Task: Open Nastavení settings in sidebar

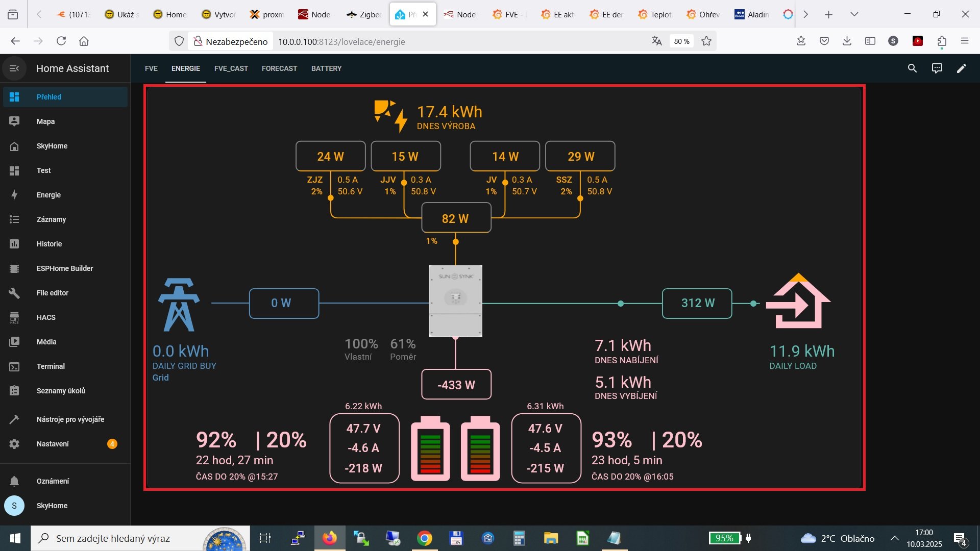Action: (53, 444)
